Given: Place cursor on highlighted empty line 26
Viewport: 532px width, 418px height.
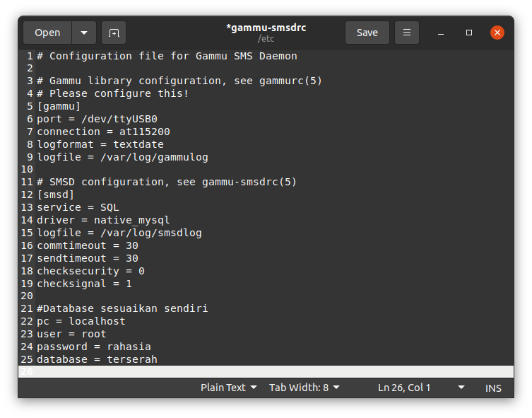Looking at the screenshot, I should coord(266,372).
